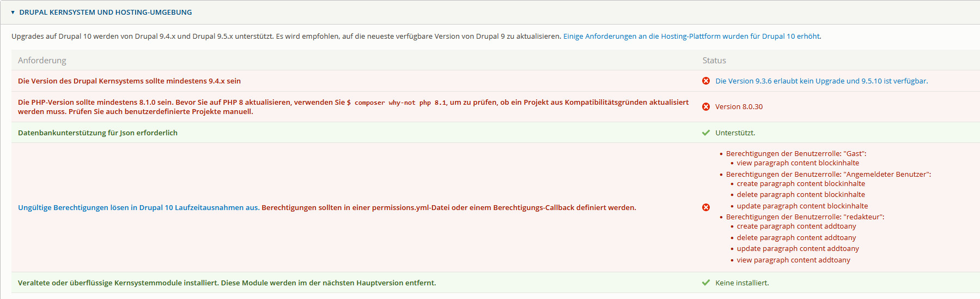This screenshot has width=980, height=299.
Task: Click the 'redakteur' role permissions heading
Action: tap(805, 217)
